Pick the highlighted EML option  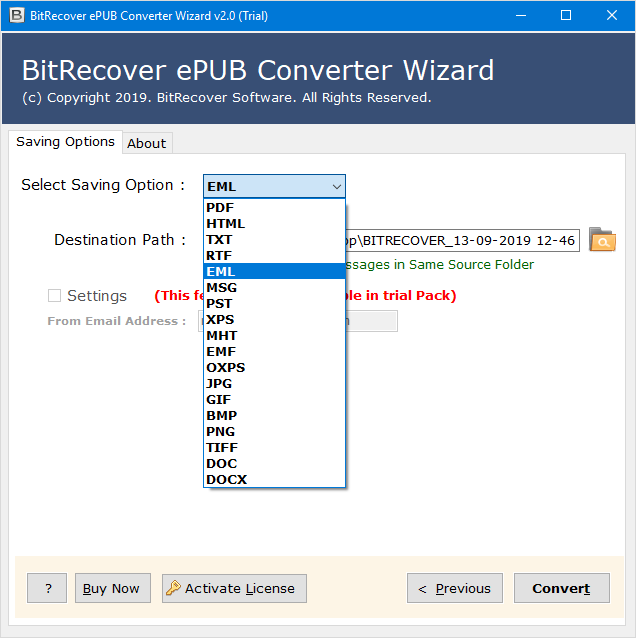(274, 271)
